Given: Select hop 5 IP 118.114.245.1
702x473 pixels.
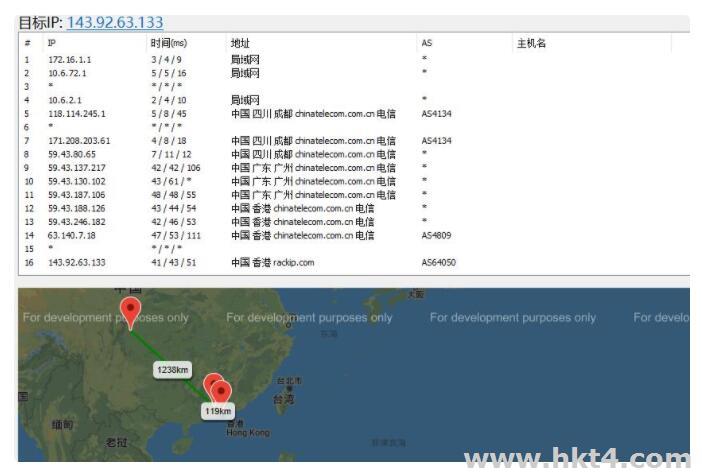Looking at the screenshot, I should [77, 114].
